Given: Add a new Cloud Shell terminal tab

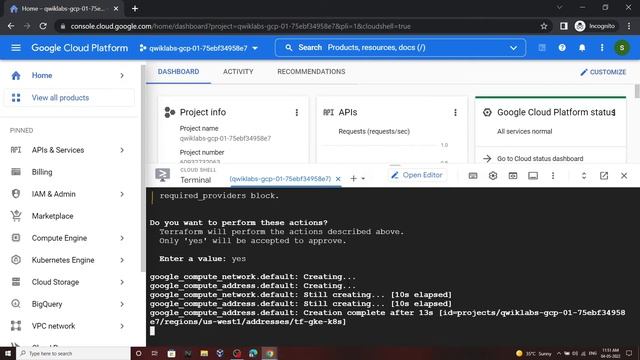Looking at the screenshot, I should (353, 178).
